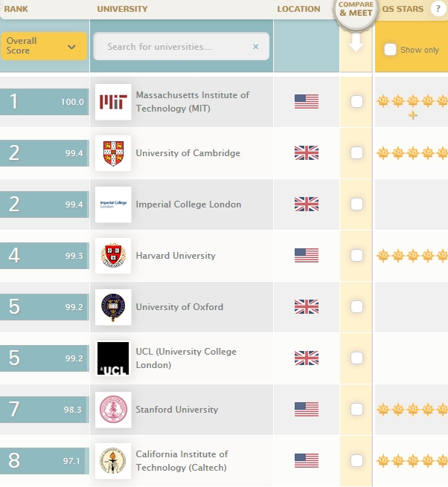Screen dimensions: 448x487
Task: Click the 99.3 score in rank 4 row
Action: tap(74, 256)
